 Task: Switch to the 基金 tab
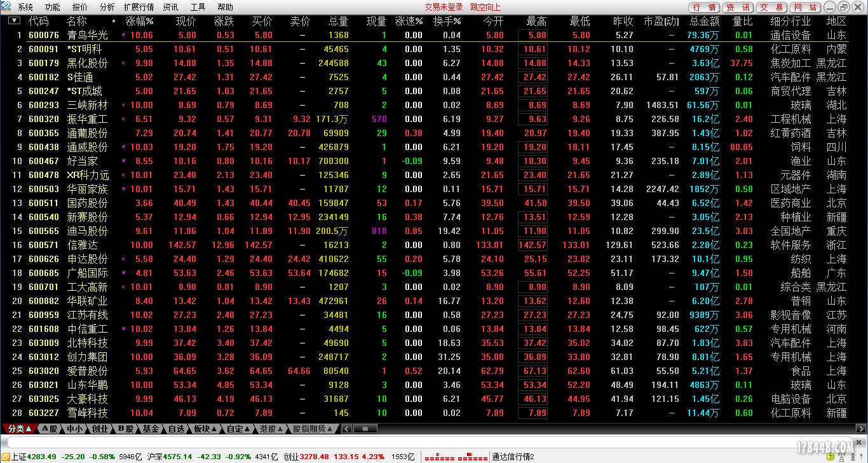(151, 429)
